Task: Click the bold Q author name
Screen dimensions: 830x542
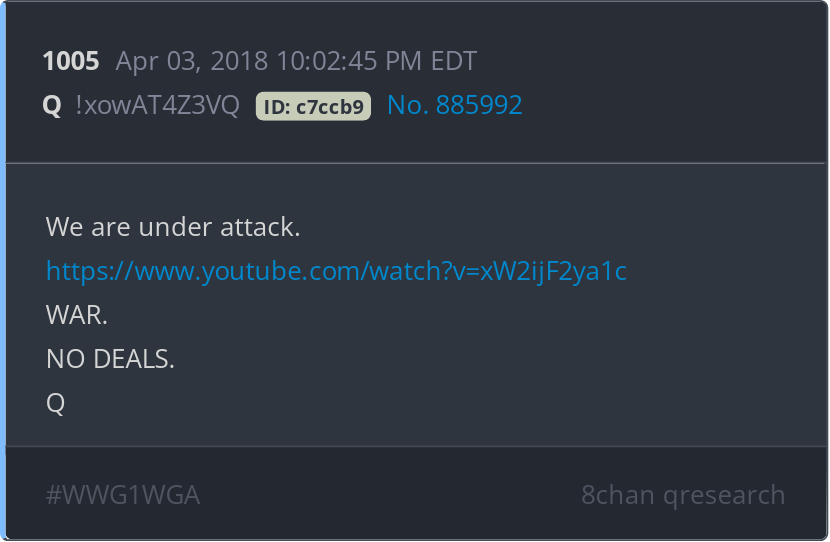Action: [x=52, y=105]
